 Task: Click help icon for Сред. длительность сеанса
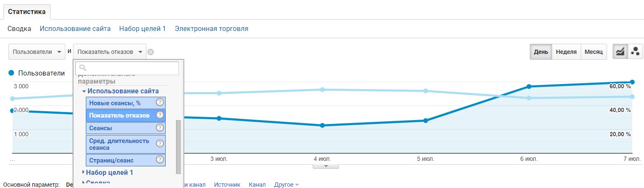[160, 144]
